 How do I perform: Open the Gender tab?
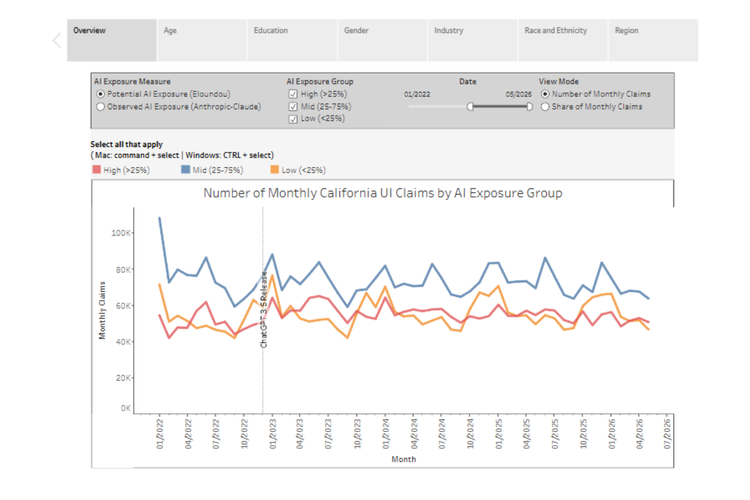pyautogui.click(x=383, y=40)
